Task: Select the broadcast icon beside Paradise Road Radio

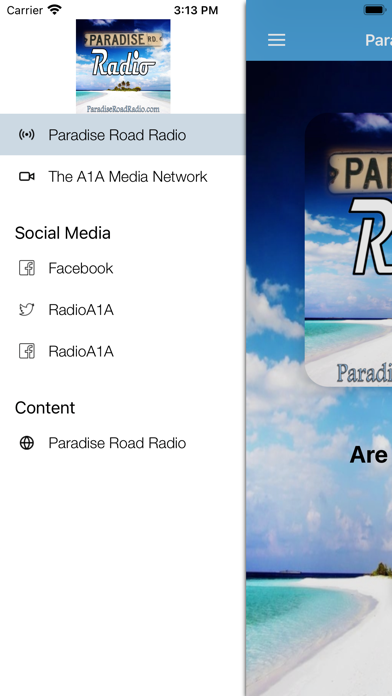Action: click(x=27, y=135)
